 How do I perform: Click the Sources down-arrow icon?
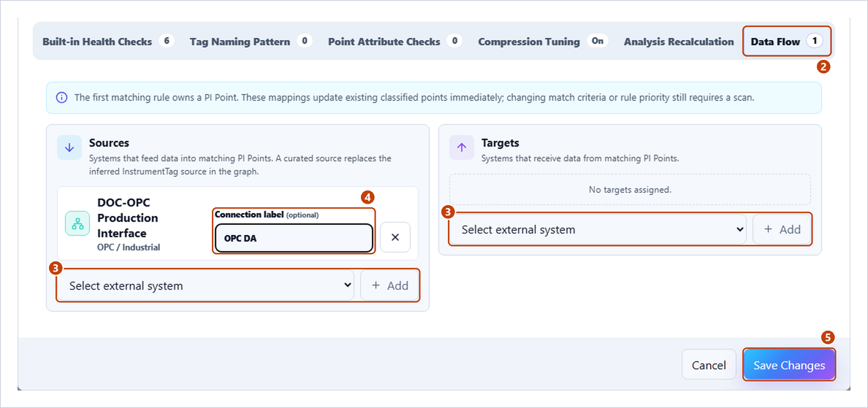[x=69, y=147]
